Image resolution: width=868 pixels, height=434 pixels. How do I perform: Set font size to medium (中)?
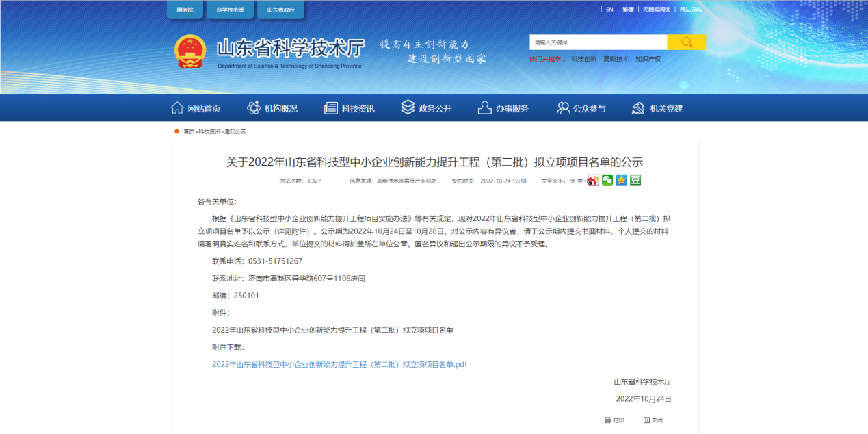(580, 181)
